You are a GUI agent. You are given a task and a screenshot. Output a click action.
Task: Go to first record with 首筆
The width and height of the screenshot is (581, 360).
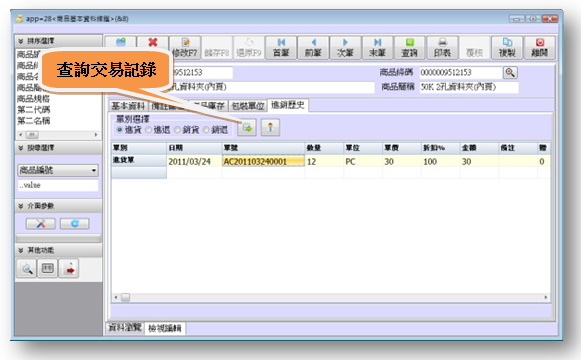[281, 47]
